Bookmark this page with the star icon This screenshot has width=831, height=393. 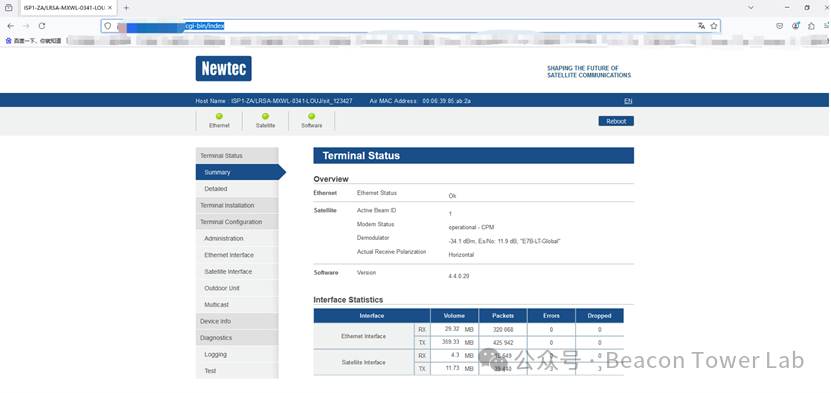click(x=714, y=25)
